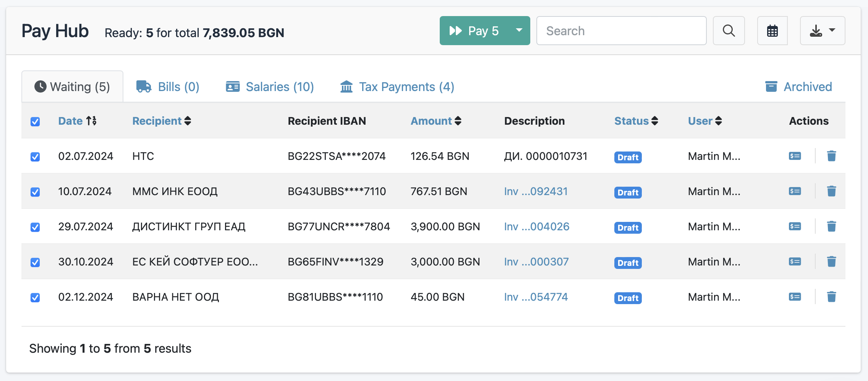Open the download export dropdown
The image size is (868, 381).
coord(822,31)
